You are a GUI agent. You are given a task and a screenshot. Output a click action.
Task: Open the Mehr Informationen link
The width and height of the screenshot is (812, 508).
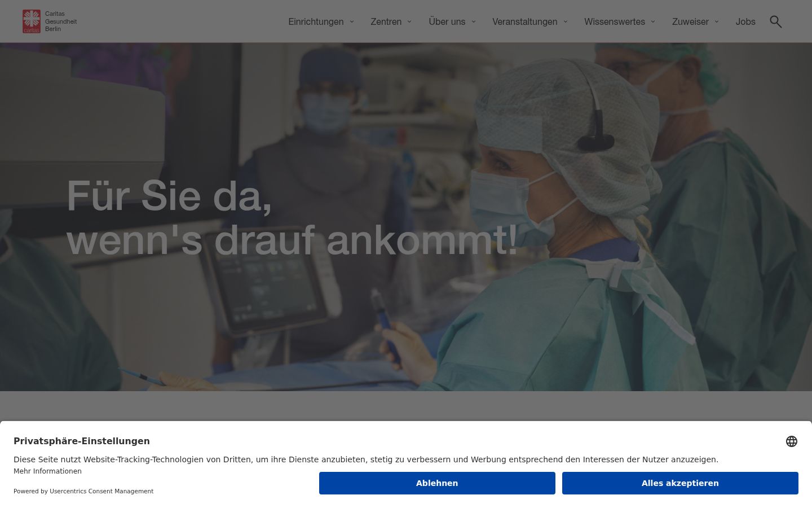point(47,471)
